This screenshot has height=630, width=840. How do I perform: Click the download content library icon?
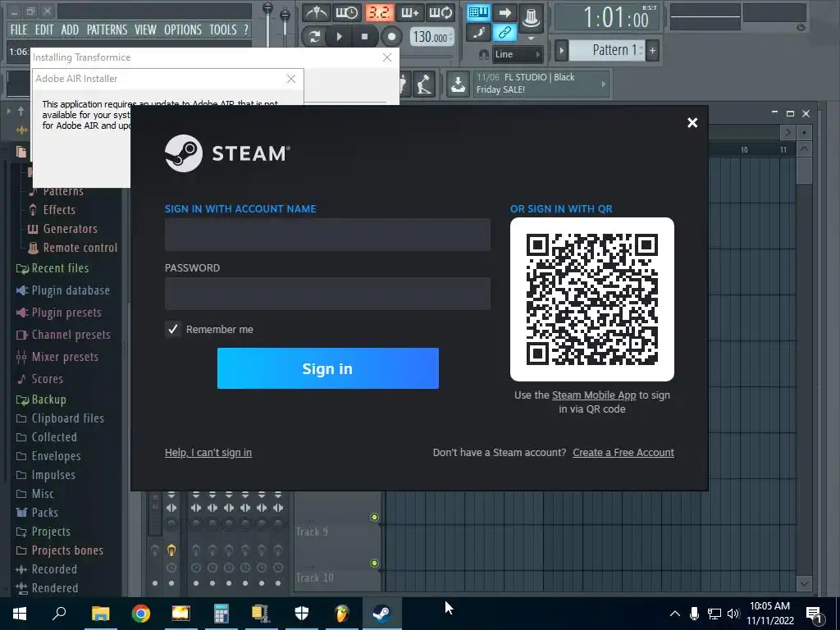(458, 84)
